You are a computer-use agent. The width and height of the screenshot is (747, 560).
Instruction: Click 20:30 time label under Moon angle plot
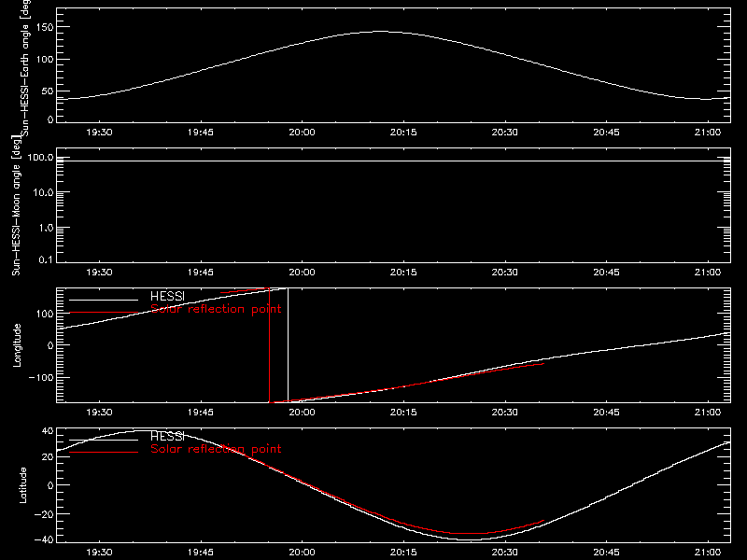pos(505,273)
